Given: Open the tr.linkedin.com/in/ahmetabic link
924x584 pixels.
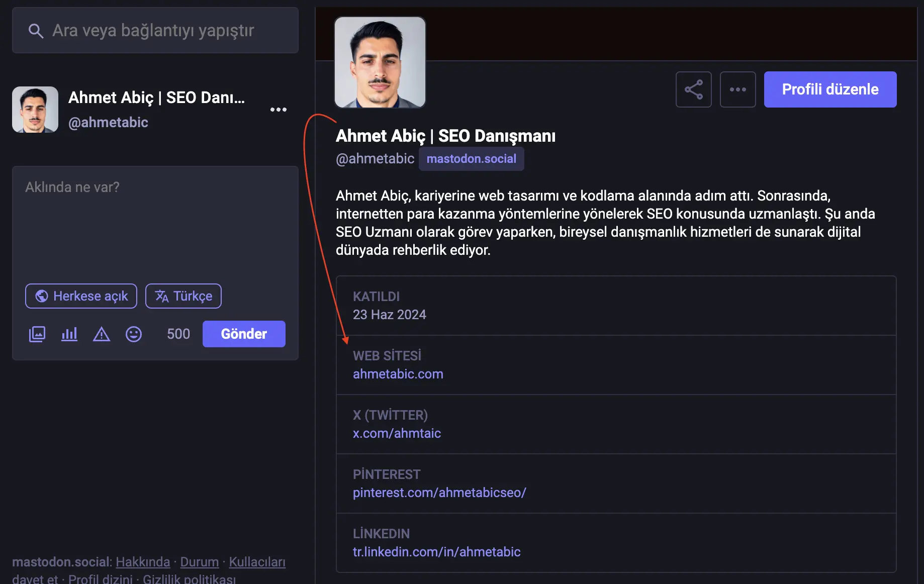Looking at the screenshot, I should pos(437,552).
